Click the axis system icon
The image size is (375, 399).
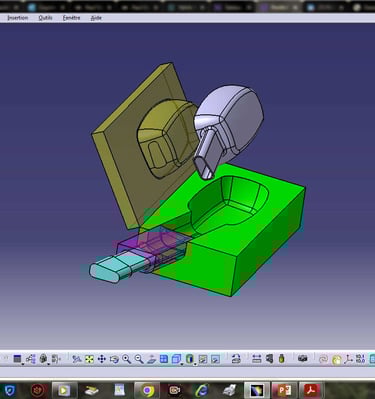click(349, 359)
